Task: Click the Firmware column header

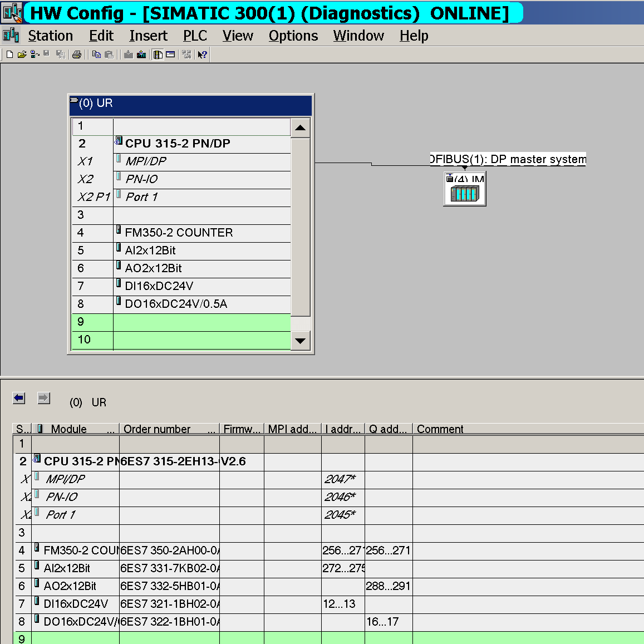Action: tap(242, 429)
